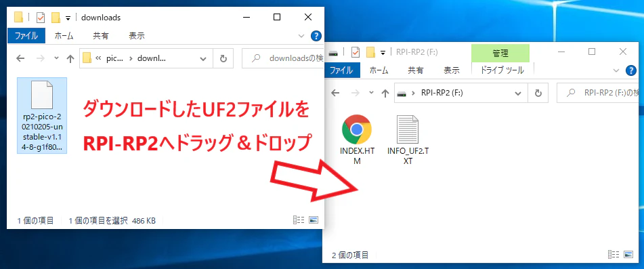Select the INDEX.HTM Chrome file icon
Viewport: 644px width, 269px height.
(x=357, y=140)
